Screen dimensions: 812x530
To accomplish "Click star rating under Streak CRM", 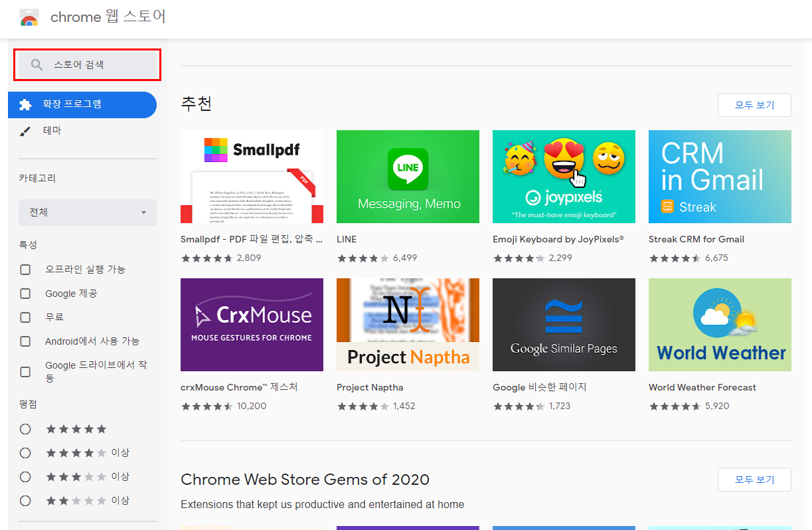I will (x=675, y=258).
